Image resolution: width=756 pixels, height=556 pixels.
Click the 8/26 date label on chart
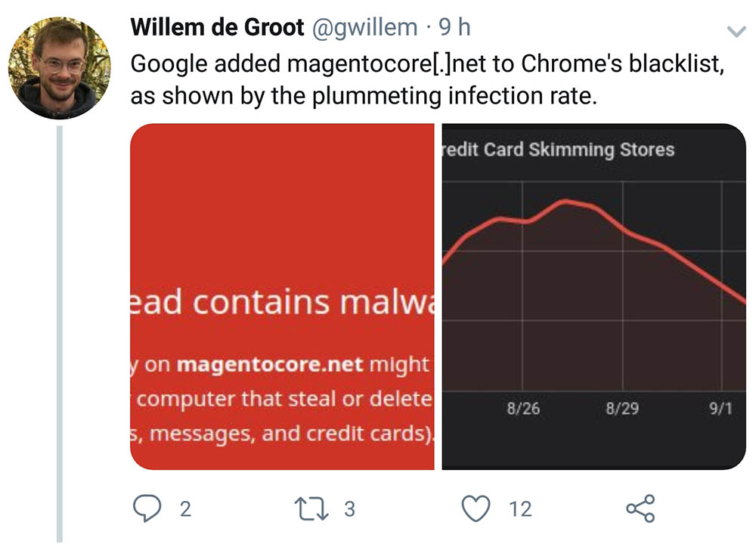click(x=523, y=409)
